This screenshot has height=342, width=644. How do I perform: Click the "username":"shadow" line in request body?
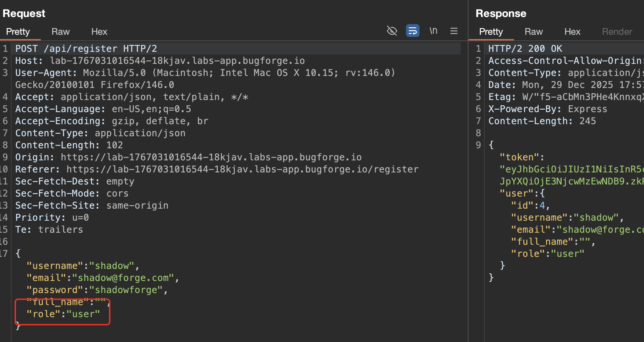80,266
